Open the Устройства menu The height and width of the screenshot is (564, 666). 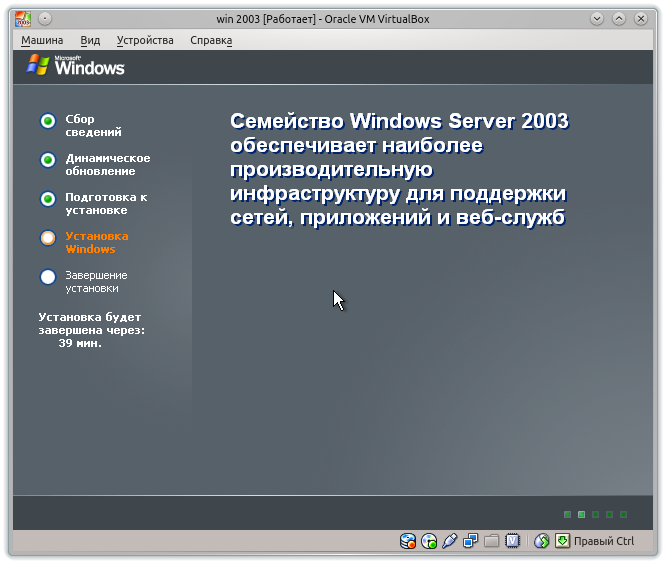(145, 40)
